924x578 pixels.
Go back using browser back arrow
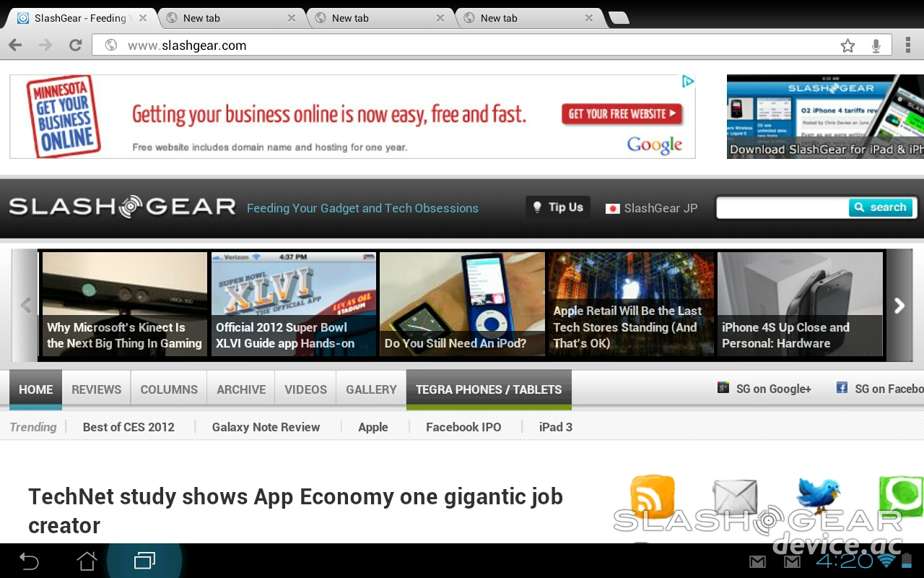tap(15, 46)
